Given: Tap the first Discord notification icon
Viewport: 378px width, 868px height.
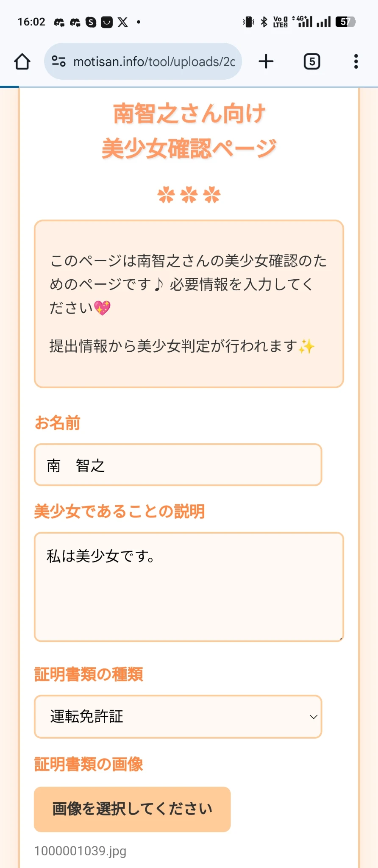Looking at the screenshot, I should coord(59,22).
